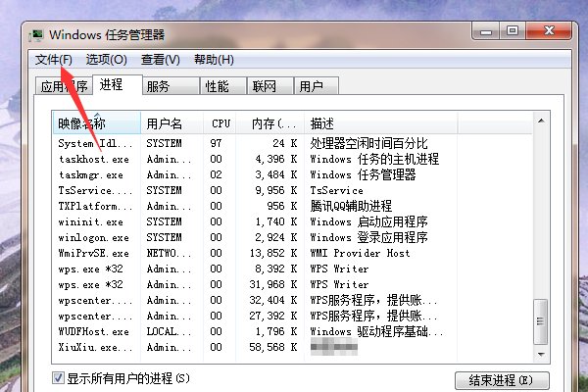
Task: Sort by 描述 column header
Action: (x=380, y=123)
